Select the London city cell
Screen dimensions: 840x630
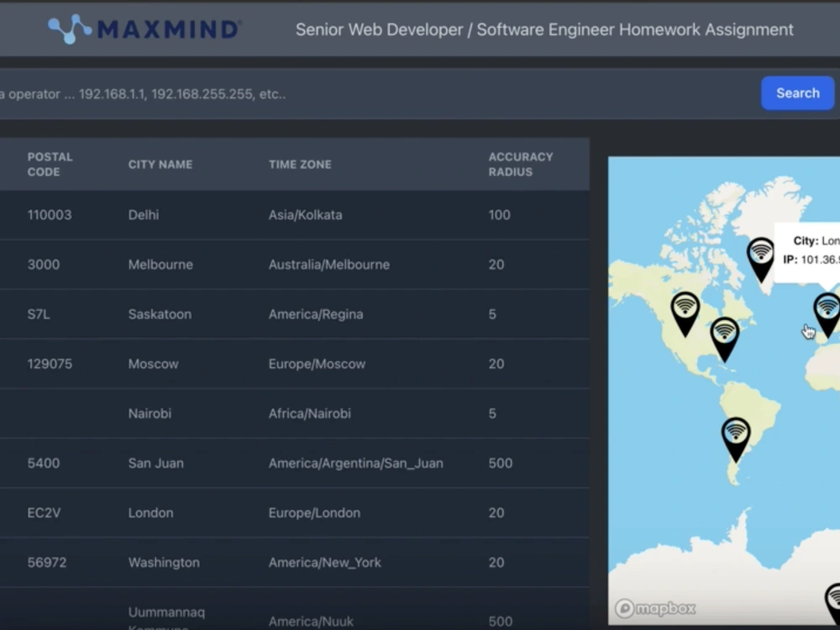[150, 513]
